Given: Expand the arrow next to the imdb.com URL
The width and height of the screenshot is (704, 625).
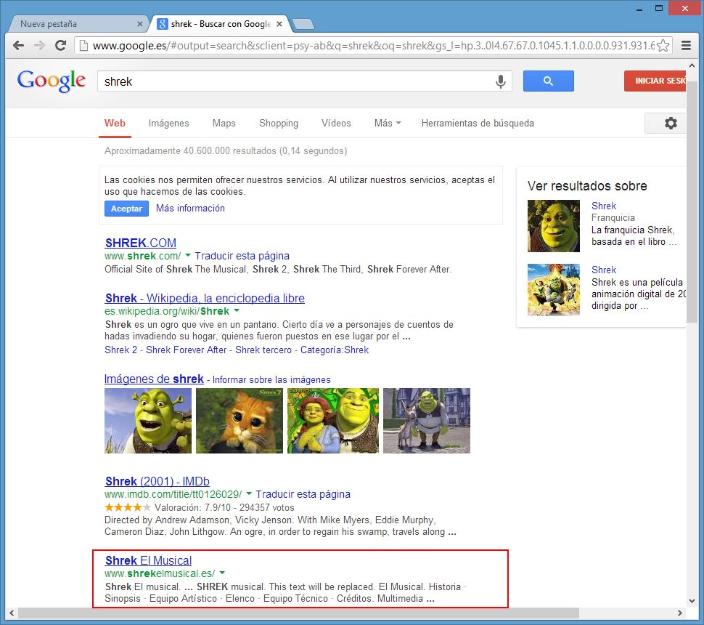Looking at the screenshot, I should [249, 494].
